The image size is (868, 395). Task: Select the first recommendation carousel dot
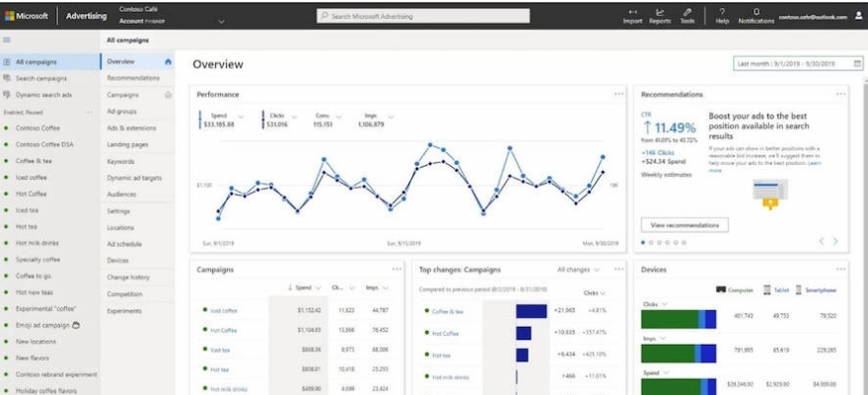[x=643, y=242]
